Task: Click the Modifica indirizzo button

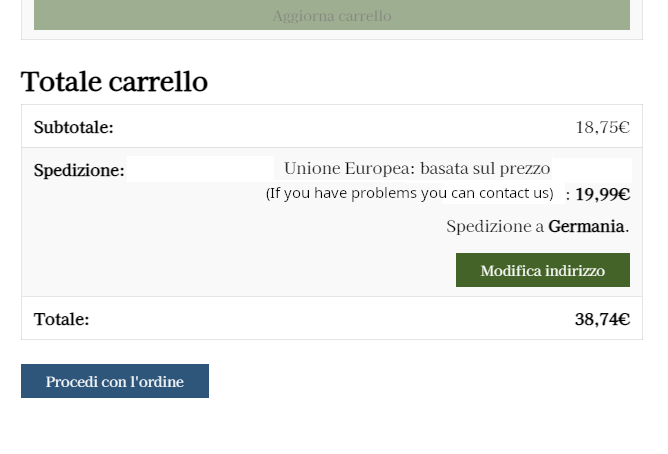Action: [542, 271]
